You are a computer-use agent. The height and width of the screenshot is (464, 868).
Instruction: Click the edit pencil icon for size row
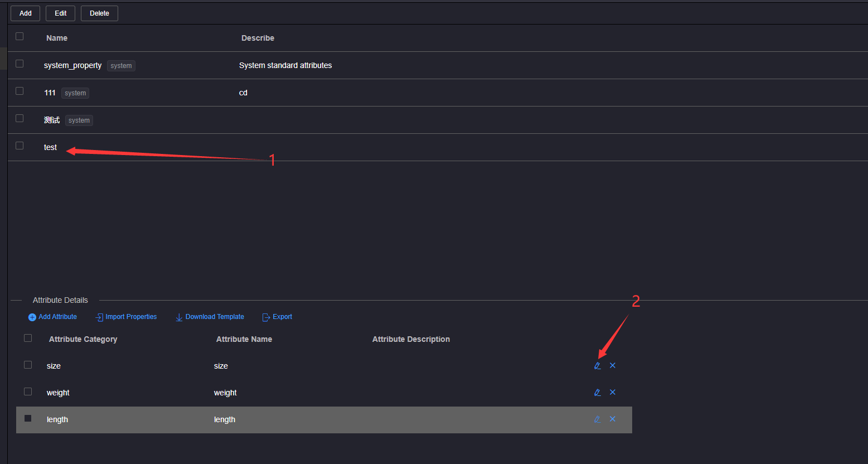(597, 366)
